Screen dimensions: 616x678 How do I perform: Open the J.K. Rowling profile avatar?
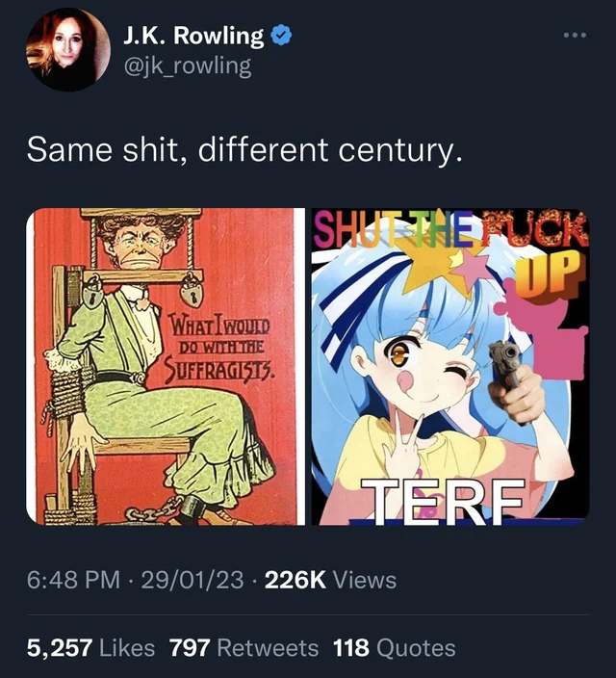68,49
